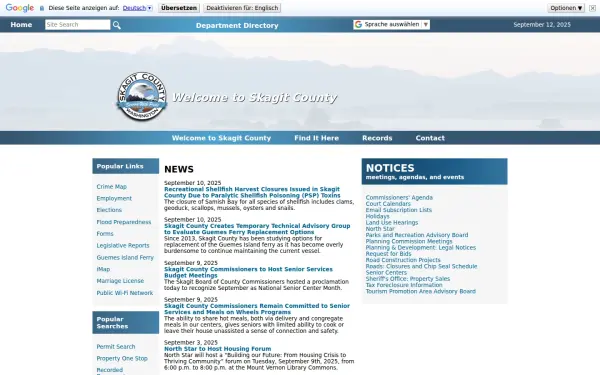The image size is (600, 375).
Task: Click into the Site Search field
Action: [x=78, y=25]
